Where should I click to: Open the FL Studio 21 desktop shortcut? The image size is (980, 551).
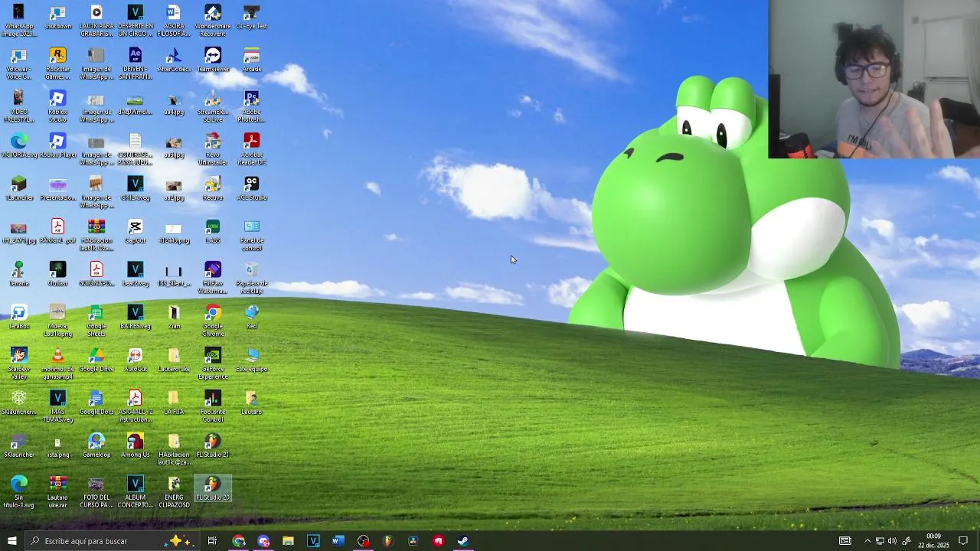click(213, 446)
